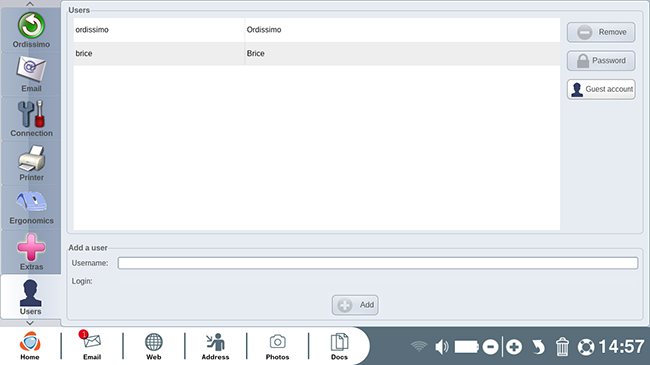Click the 14:57 clock

621,347
